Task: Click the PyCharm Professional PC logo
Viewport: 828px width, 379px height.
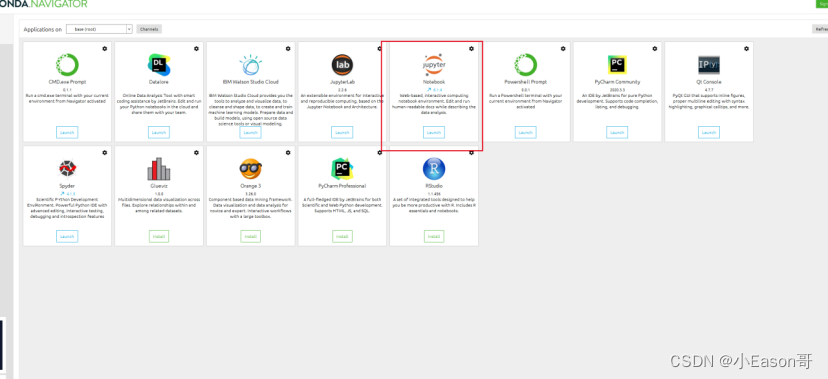Action: click(x=342, y=168)
